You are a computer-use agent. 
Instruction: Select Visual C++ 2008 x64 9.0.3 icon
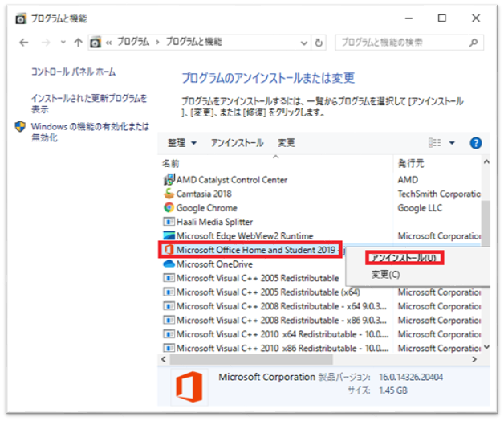pos(169,306)
